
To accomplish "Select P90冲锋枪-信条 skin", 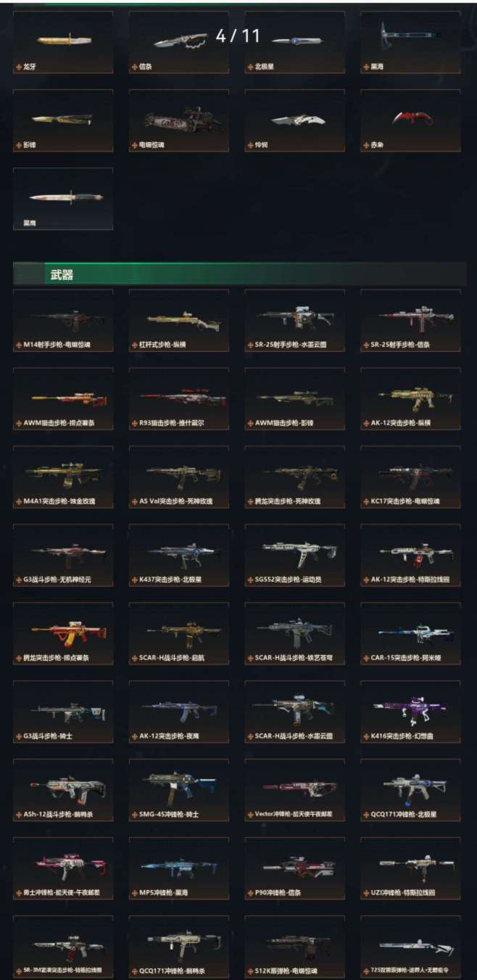I will [x=294, y=869].
